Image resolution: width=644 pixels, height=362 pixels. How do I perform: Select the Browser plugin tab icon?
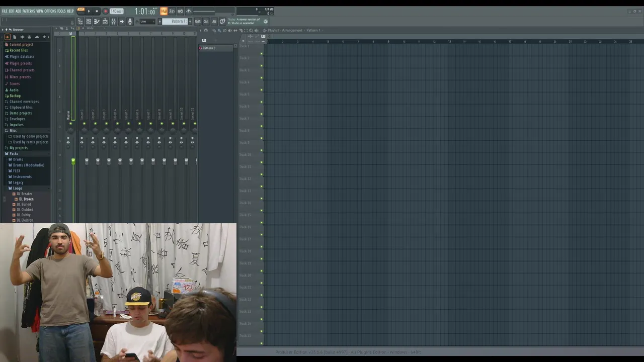[x=22, y=37]
